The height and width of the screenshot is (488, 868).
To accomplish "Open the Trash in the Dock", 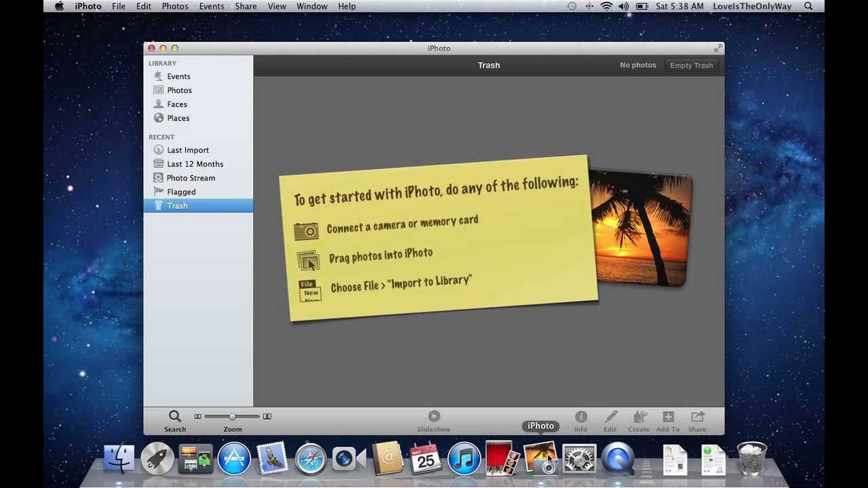I will coord(751,459).
